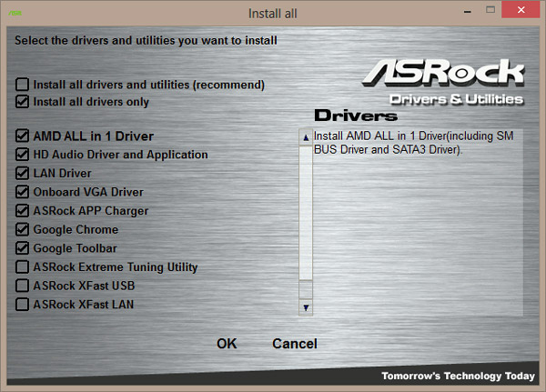Uncheck Install all drivers only
Screen dimensions: 546x392
point(22,102)
